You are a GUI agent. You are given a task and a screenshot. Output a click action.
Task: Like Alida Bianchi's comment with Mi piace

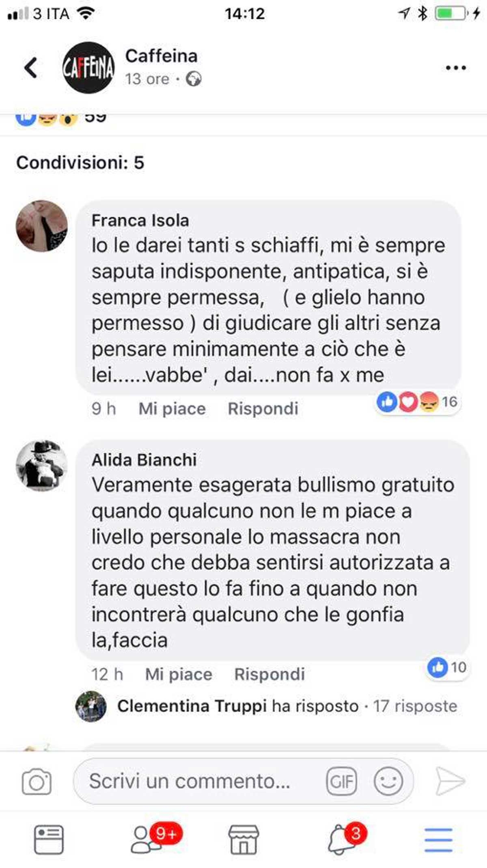[x=179, y=674]
